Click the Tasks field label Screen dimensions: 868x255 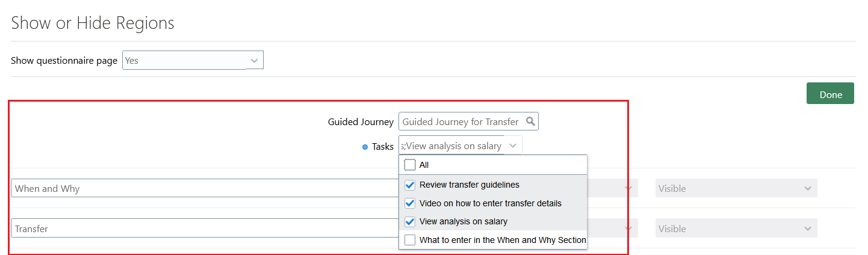coord(382,146)
